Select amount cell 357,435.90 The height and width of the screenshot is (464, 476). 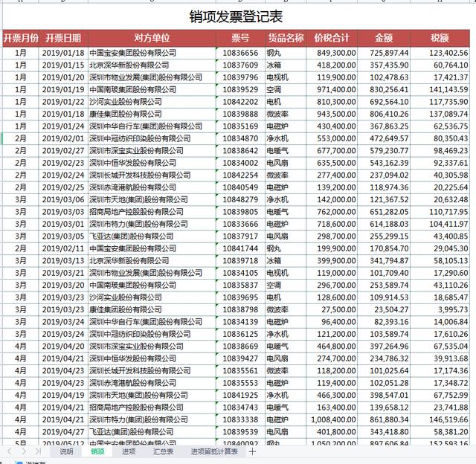(x=384, y=65)
